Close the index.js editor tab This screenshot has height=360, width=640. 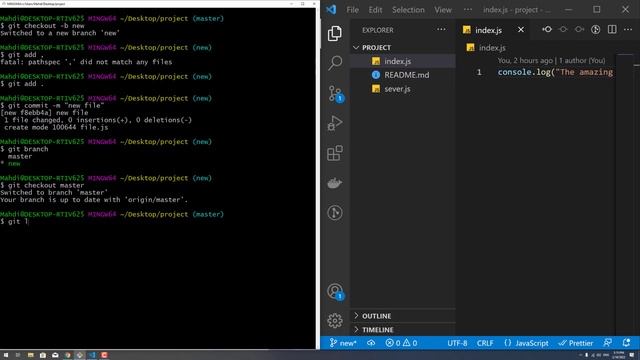pos(521,29)
